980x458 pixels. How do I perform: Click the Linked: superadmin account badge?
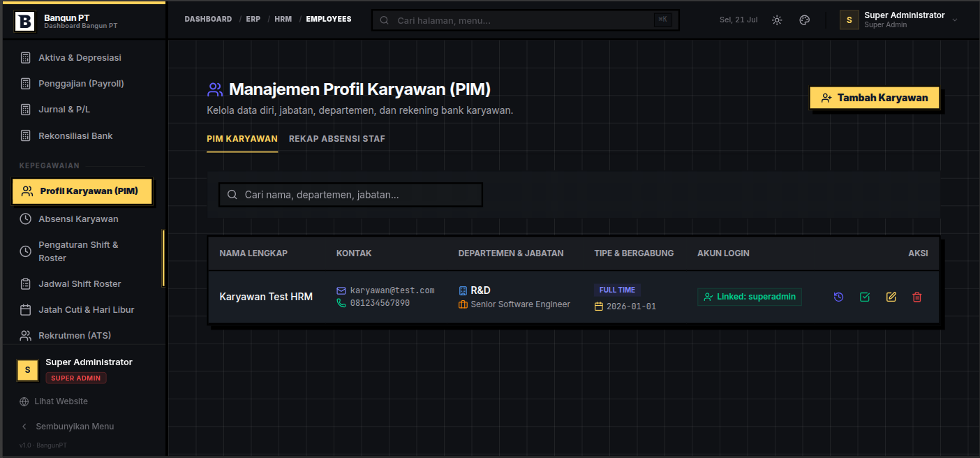(750, 297)
